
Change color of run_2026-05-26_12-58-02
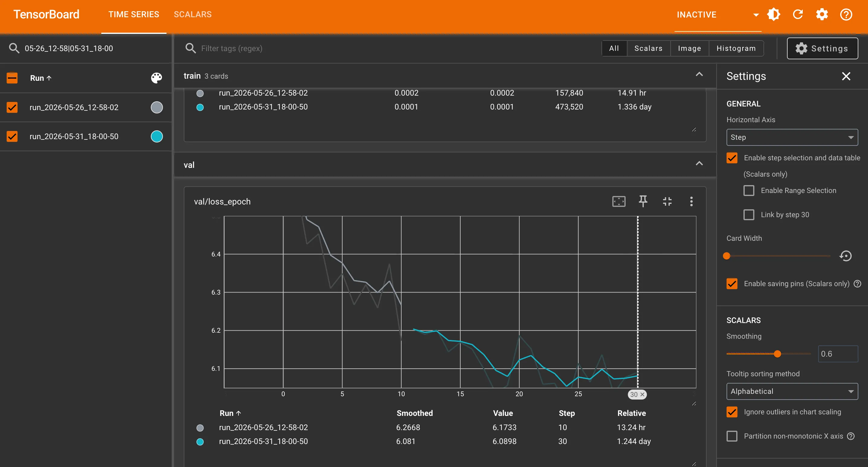tap(156, 107)
